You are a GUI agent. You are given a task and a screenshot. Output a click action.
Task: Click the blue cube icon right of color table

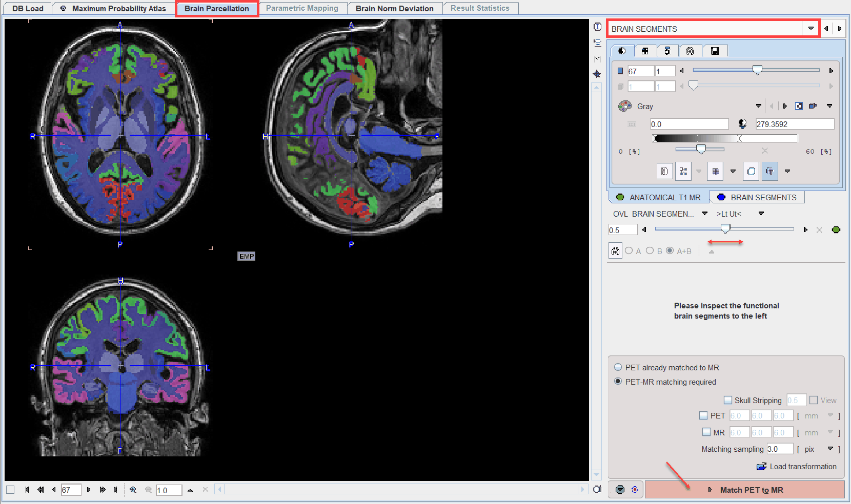(813, 106)
